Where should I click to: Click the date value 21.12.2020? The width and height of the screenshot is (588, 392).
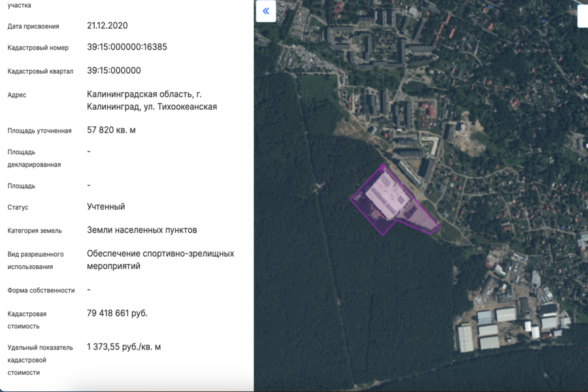(107, 25)
